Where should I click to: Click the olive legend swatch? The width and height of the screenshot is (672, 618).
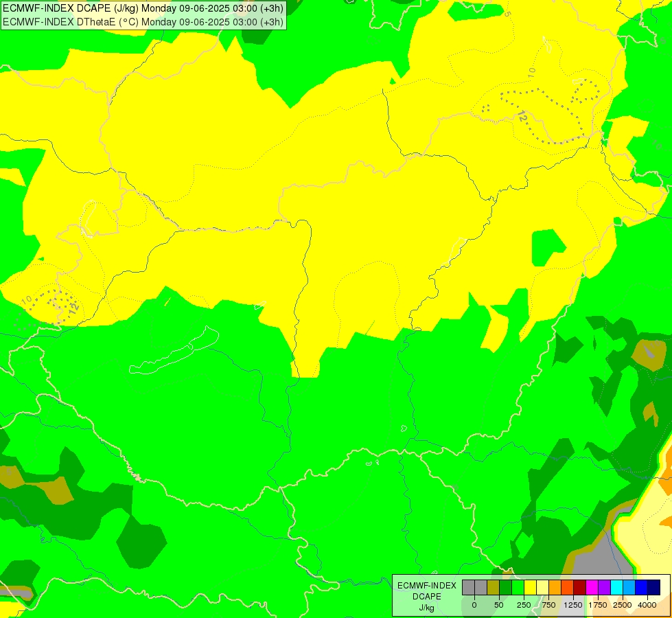(494, 587)
